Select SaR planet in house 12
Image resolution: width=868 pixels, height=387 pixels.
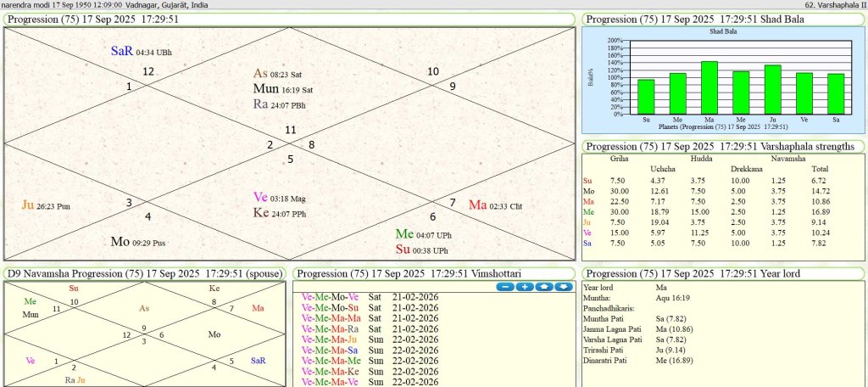pyautogui.click(x=122, y=51)
